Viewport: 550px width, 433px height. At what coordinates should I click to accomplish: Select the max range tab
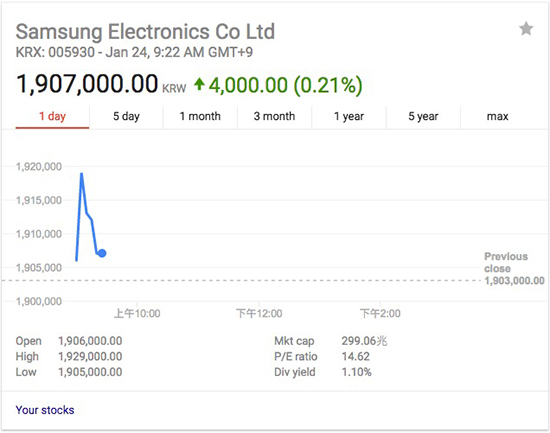(497, 116)
